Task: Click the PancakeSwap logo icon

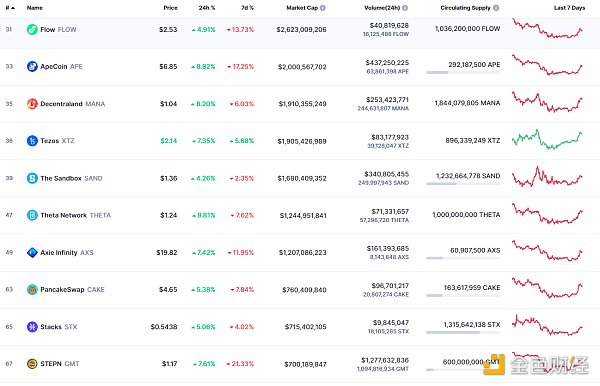Action: click(32, 290)
